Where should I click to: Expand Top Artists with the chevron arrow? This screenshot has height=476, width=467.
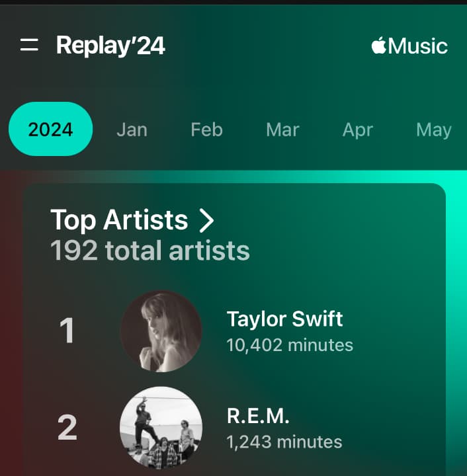point(207,220)
